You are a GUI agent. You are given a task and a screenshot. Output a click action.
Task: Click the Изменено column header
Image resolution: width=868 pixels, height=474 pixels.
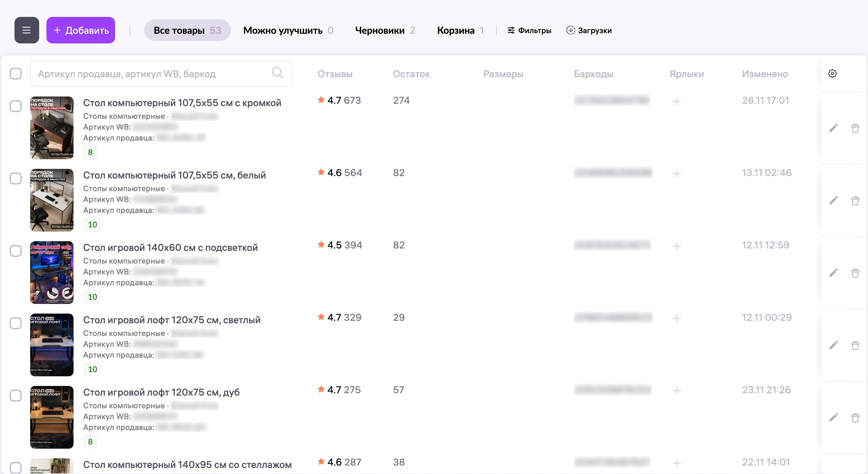click(x=765, y=74)
